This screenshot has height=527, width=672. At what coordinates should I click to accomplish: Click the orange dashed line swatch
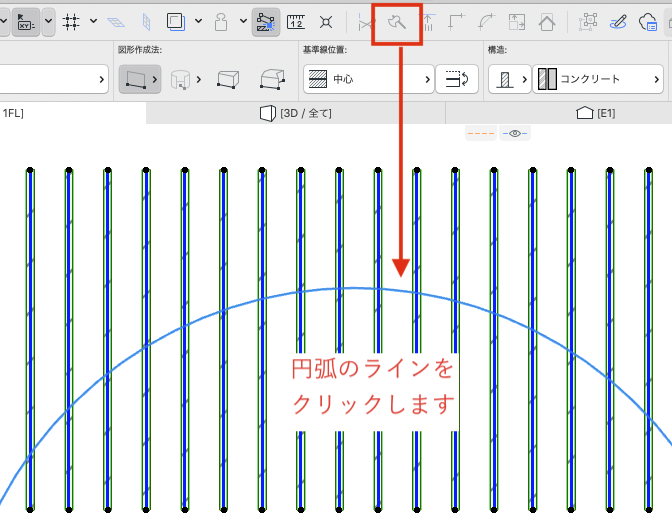pyautogui.click(x=481, y=133)
